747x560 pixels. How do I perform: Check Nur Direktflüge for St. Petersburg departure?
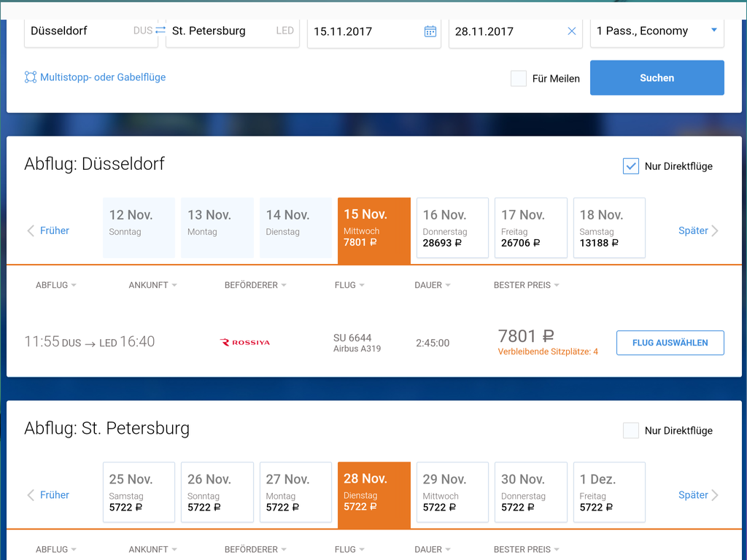pos(631,430)
